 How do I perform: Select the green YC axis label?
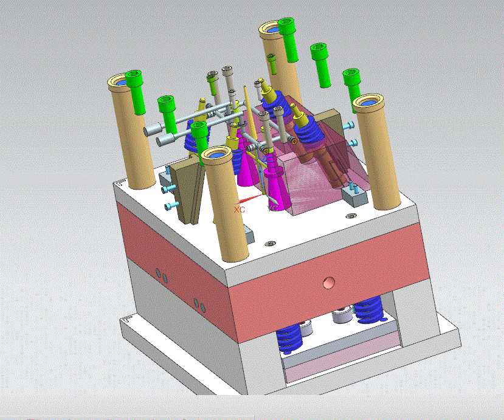click(273, 208)
